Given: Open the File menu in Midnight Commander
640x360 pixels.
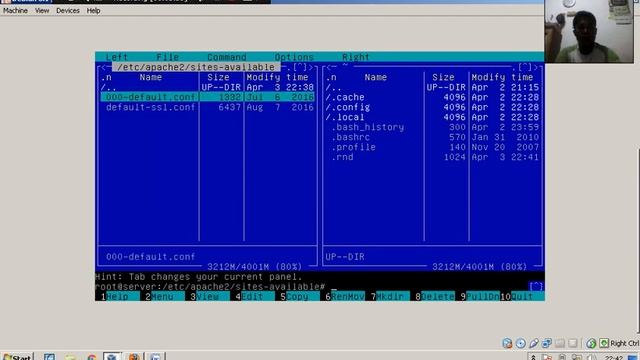Looking at the screenshot, I should [167, 57].
